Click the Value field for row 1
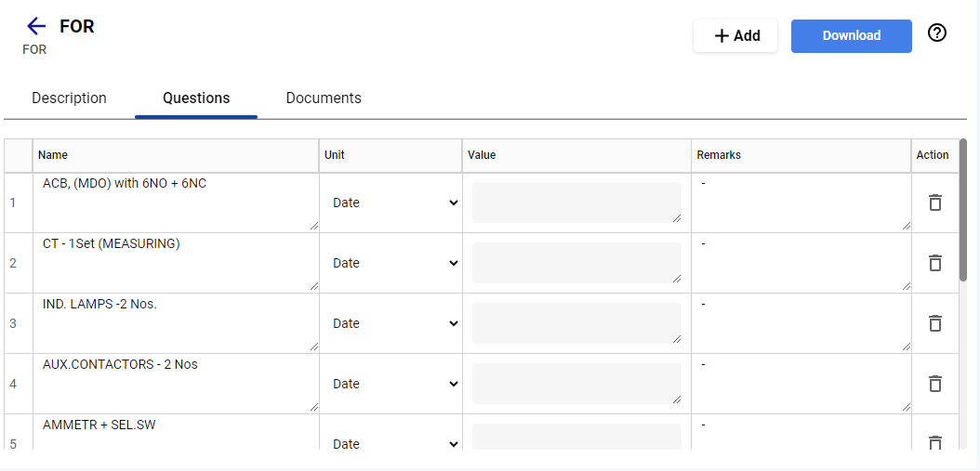The width and height of the screenshot is (980, 471). (x=576, y=203)
